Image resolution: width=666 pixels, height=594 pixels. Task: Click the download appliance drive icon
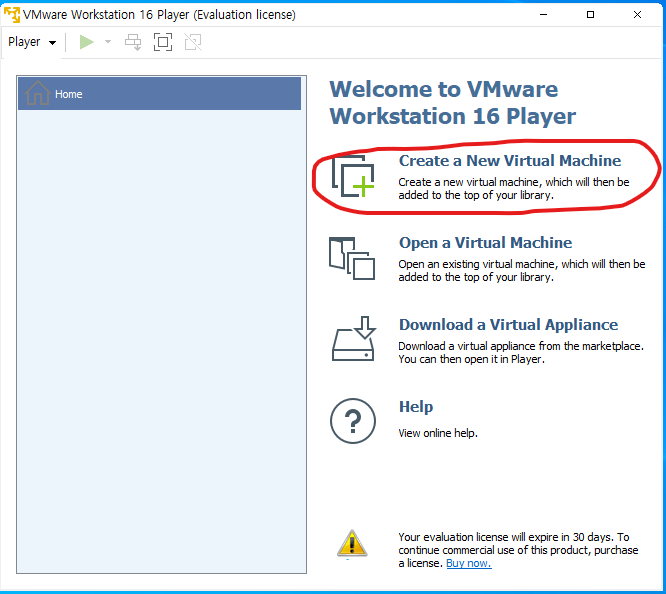tap(353, 339)
